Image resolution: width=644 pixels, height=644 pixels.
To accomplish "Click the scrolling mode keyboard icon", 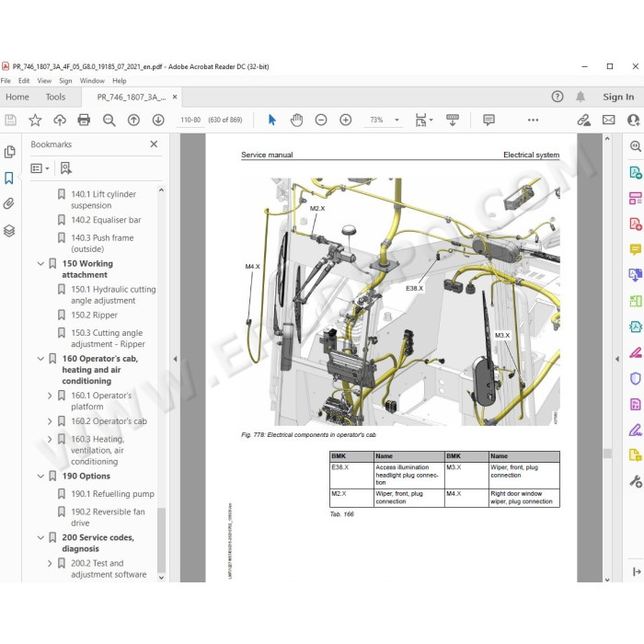I will tap(453, 120).
